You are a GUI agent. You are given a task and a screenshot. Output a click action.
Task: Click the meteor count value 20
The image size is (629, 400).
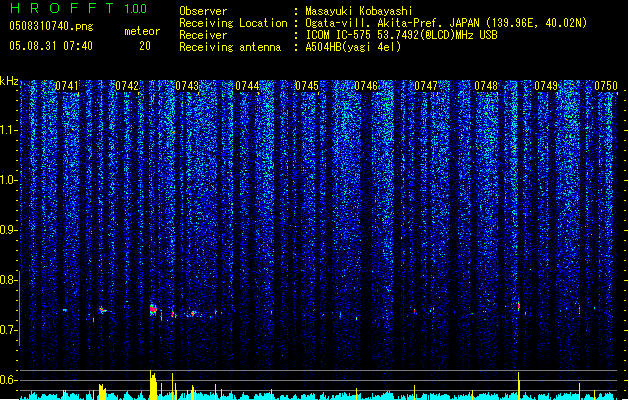click(145, 46)
